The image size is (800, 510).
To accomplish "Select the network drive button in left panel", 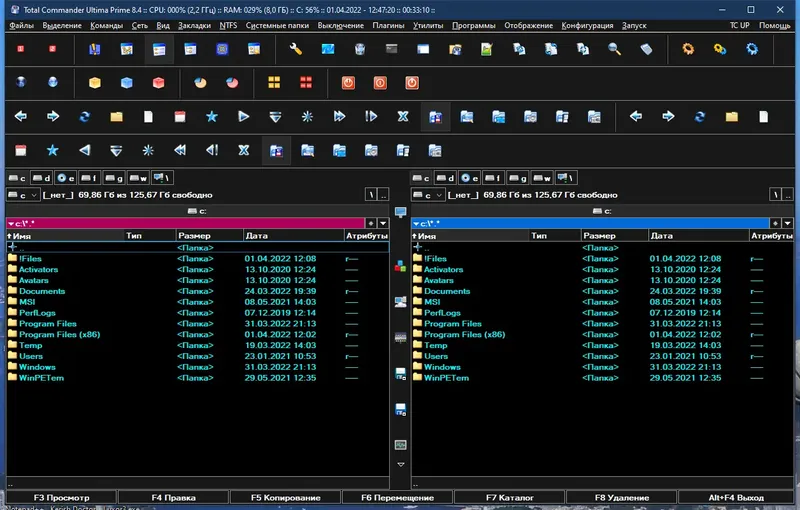I will (x=162, y=178).
